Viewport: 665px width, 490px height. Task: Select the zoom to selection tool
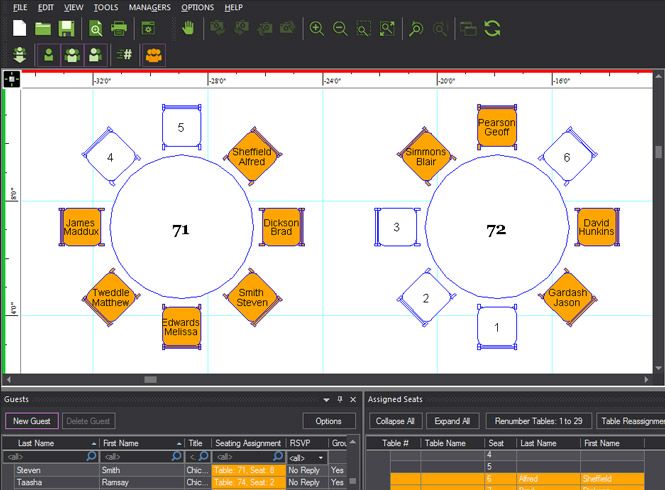[363, 28]
